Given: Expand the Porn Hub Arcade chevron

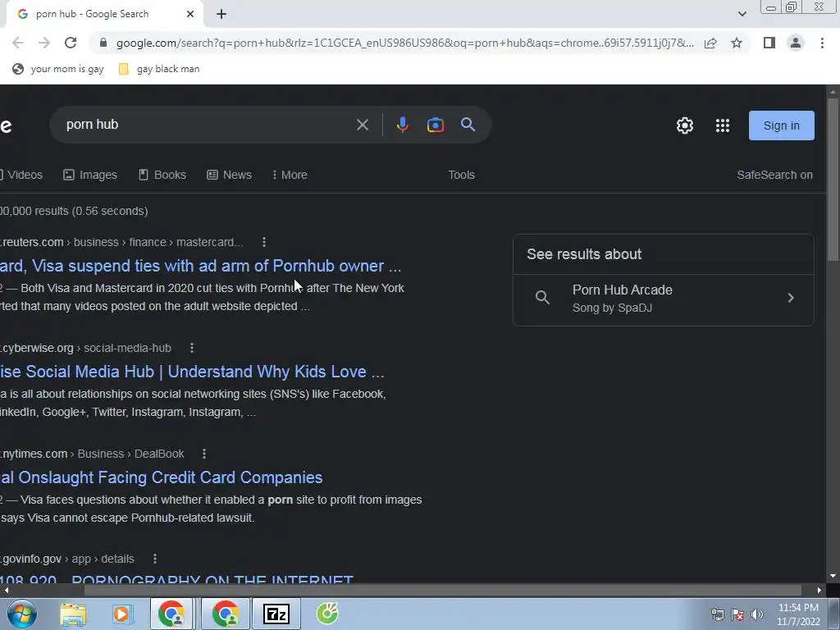Looking at the screenshot, I should point(791,298).
